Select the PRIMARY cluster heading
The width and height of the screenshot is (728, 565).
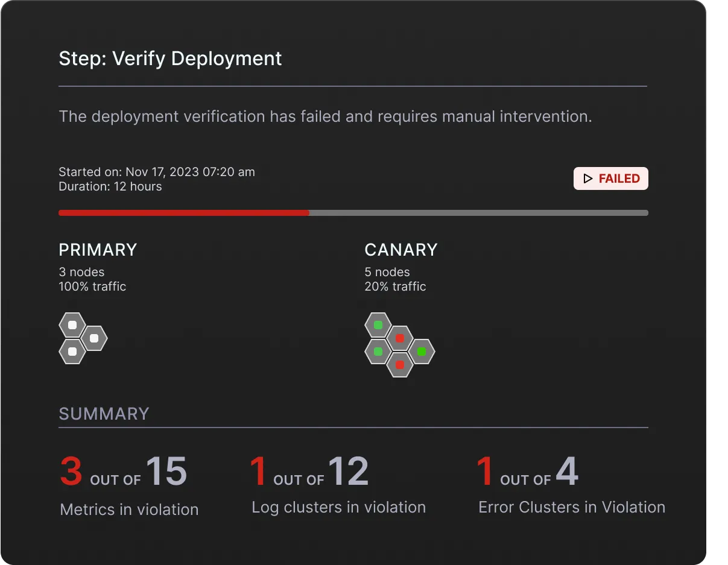[x=98, y=250]
